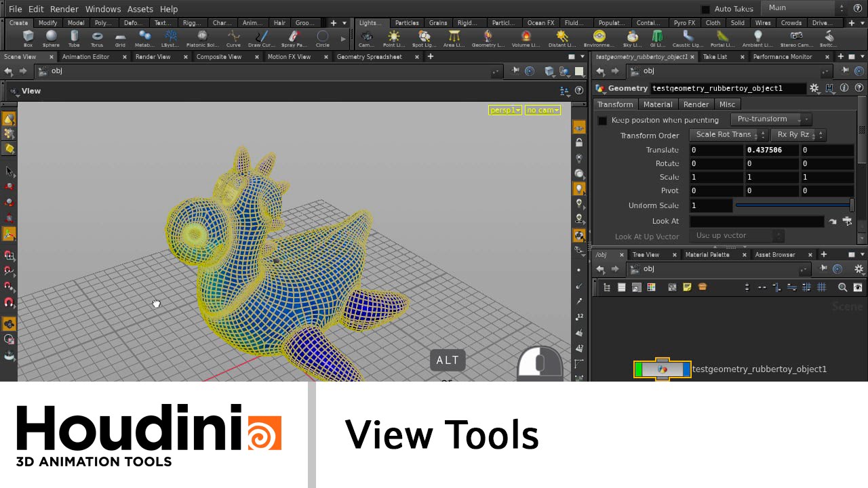868x488 pixels.
Task: Select the Spray Paint tool
Action: [x=293, y=38]
